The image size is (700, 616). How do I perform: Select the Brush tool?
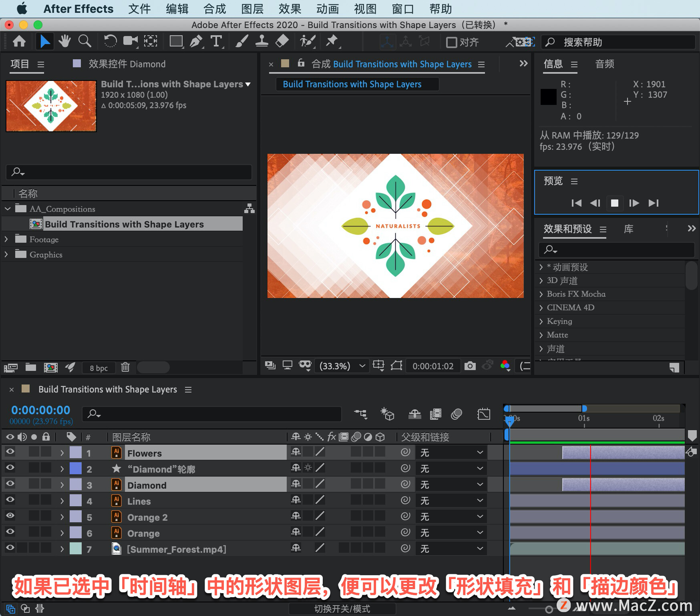pos(241,41)
